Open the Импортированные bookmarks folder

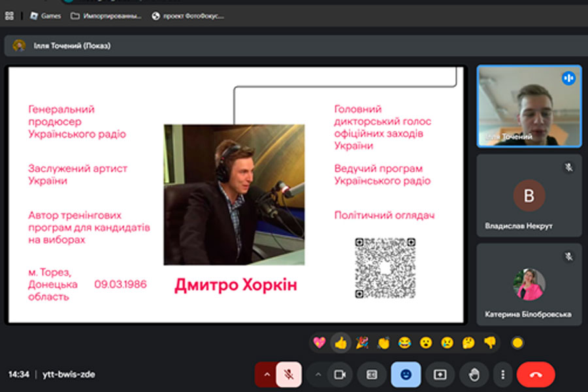(106, 16)
